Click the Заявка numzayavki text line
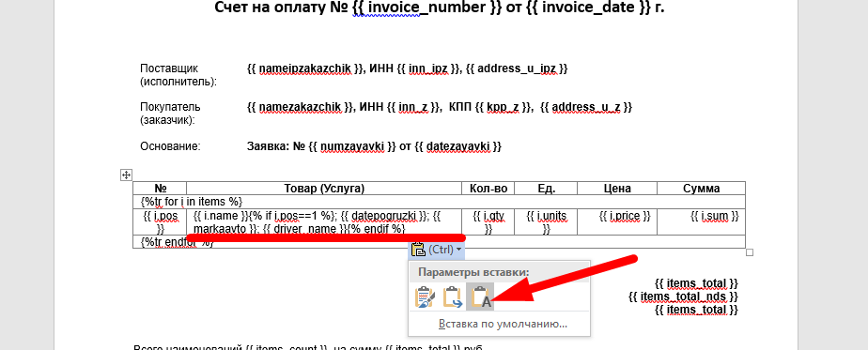Screen dimensions: 868x350 point(374,146)
